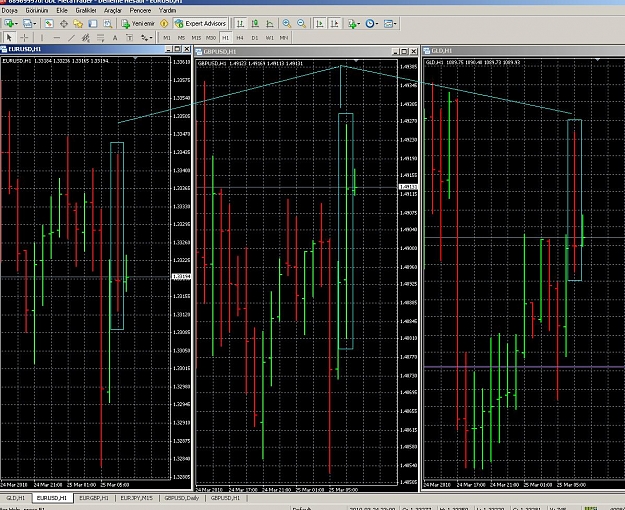Switch to the EURGBP,H1 bottom tab

[94, 498]
